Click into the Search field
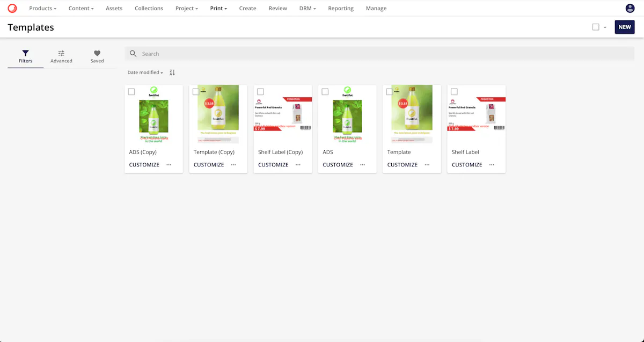644x342 pixels. (x=379, y=54)
